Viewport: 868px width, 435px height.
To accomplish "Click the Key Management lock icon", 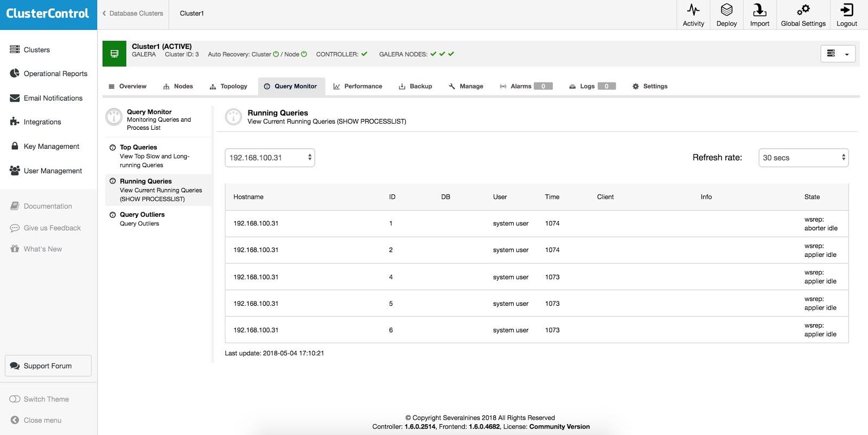I will 15,146.
